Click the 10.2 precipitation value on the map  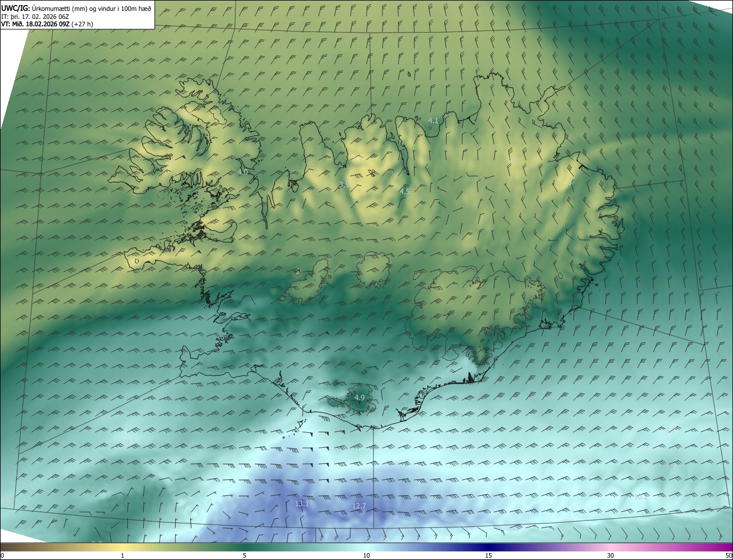click(x=641, y=496)
